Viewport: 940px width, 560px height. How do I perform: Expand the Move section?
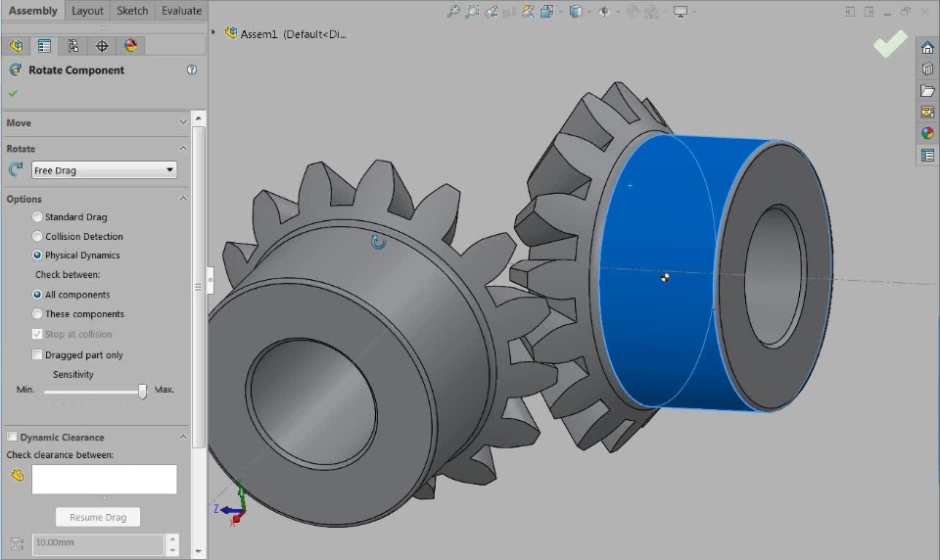click(183, 122)
